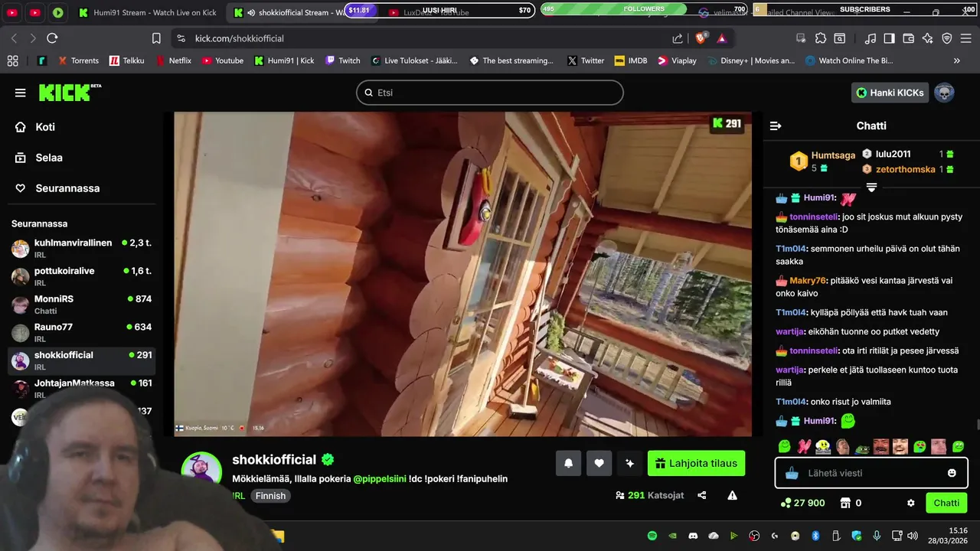Viewport: 980px width, 551px height.
Task: Open the Twitch bookmark
Action: (342, 60)
